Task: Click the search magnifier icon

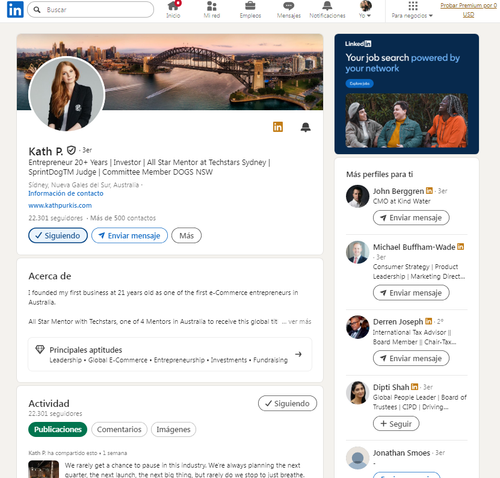Action: (x=37, y=10)
